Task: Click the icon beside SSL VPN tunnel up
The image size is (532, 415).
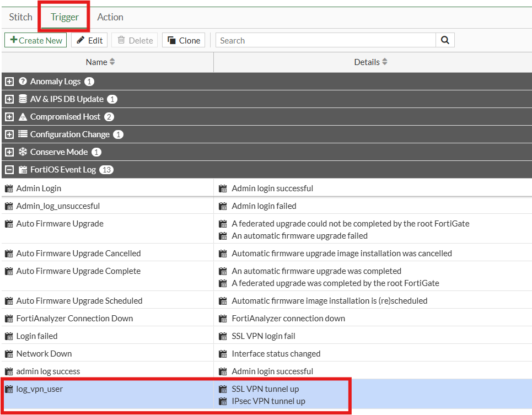Action: (223, 389)
